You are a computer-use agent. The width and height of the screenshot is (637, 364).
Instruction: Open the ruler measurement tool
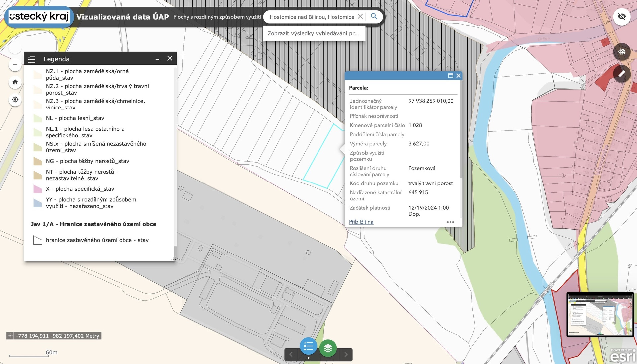tap(622, 73)
